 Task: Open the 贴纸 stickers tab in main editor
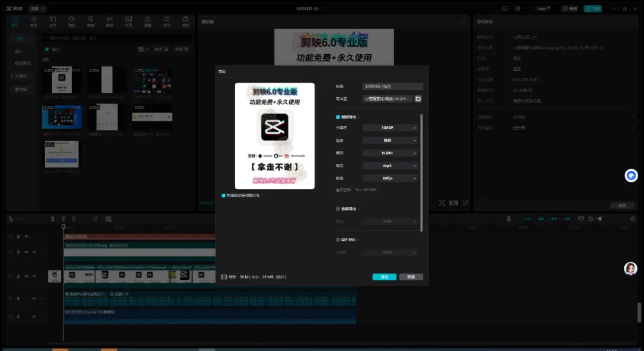(72, 21)
